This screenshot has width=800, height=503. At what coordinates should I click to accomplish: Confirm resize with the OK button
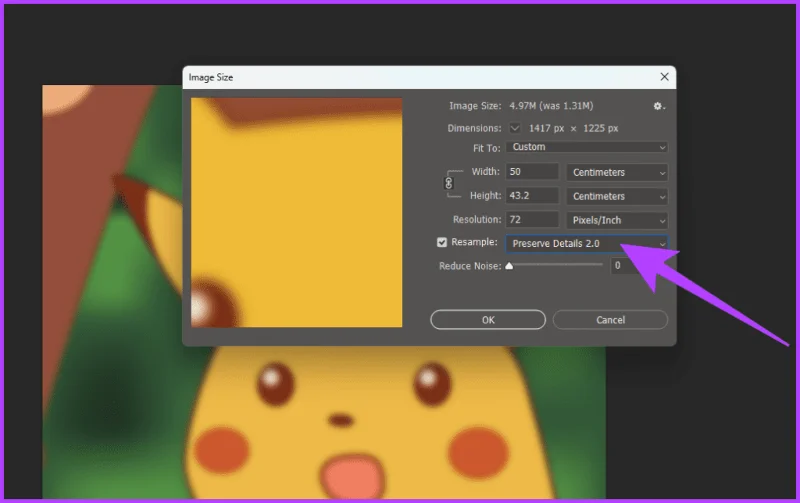point(488,320)
